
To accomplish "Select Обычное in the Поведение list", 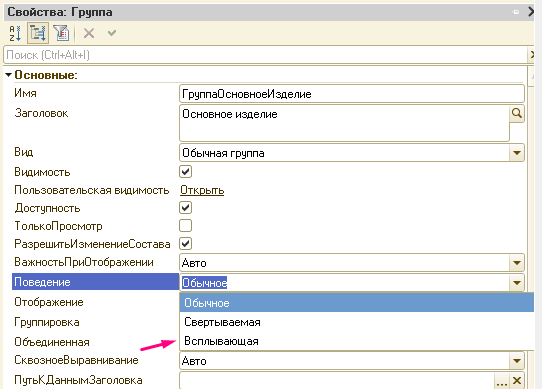I will click(357, 303).
